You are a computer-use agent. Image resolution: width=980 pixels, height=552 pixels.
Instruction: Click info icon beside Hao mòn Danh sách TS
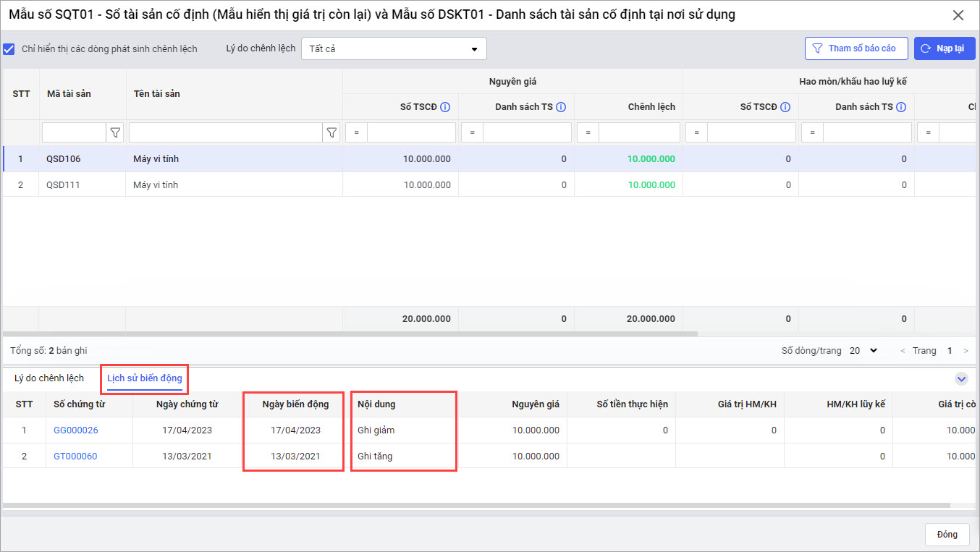click(x=901, y=107)
